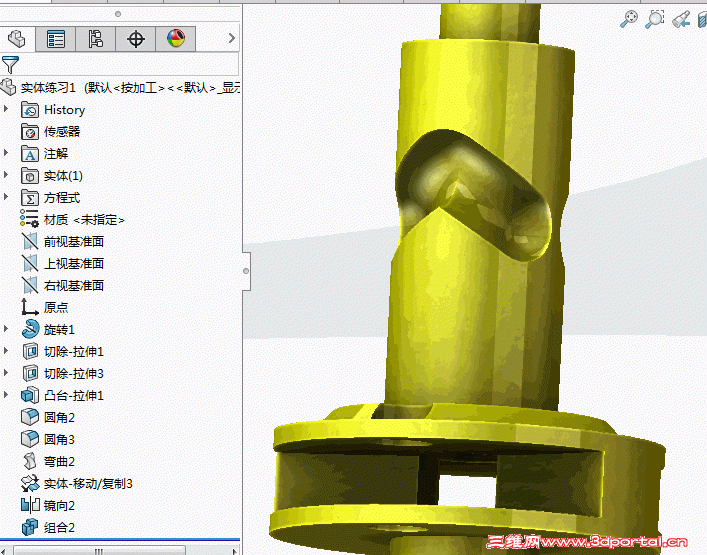This screenshot has width=707, height=555.
Task: Select the 凸台-拉伸1 boss-extrude icon
Action: tap(30, 395)
